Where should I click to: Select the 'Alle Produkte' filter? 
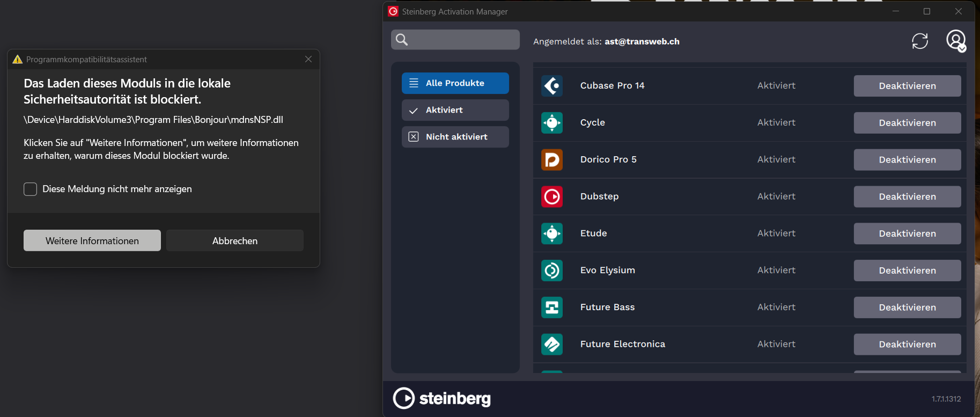click(x=455, y=83)
